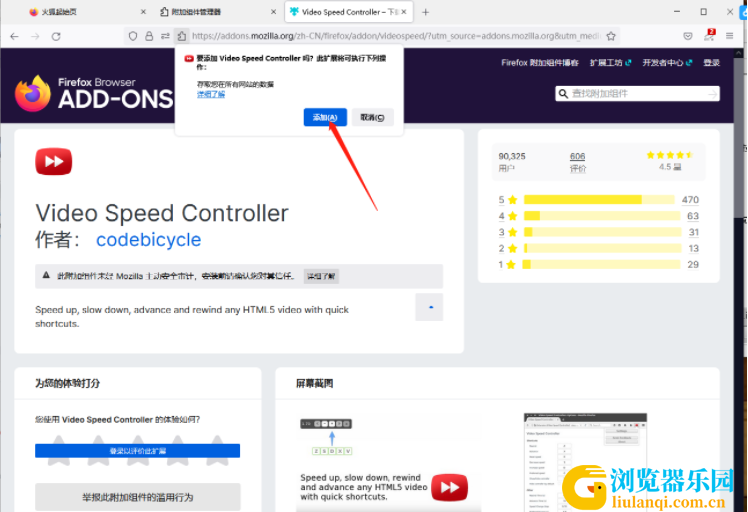Switch to the Firefox start page tab
This screenshot has width=748, height=512.
(86, 12)
